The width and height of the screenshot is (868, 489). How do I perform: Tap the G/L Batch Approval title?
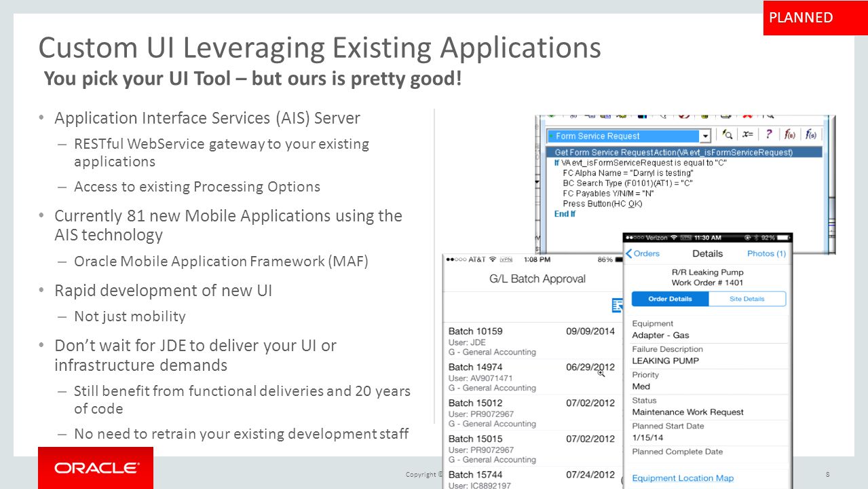click(x=537, y=279)
